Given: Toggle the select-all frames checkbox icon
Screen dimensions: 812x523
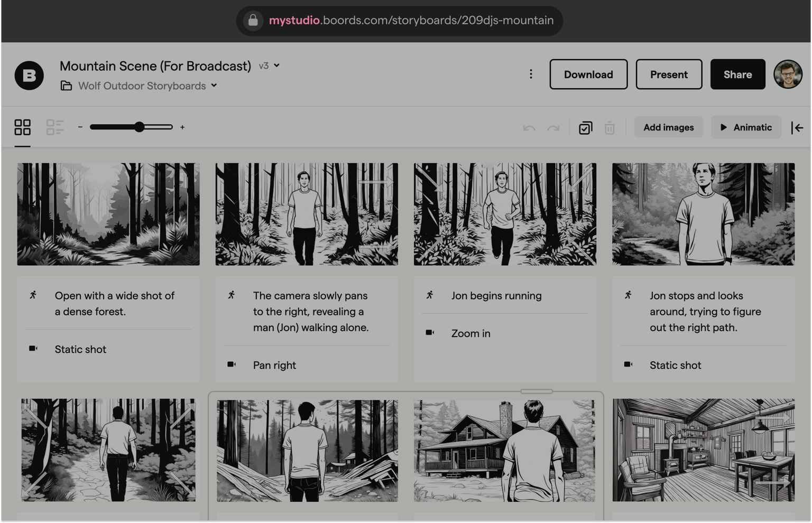Looking at the screenshot, I should coord(585,128).
